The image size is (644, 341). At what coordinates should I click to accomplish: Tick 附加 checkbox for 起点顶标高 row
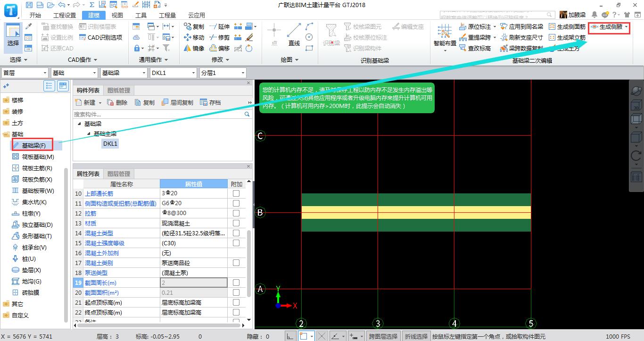click(236, 302)
